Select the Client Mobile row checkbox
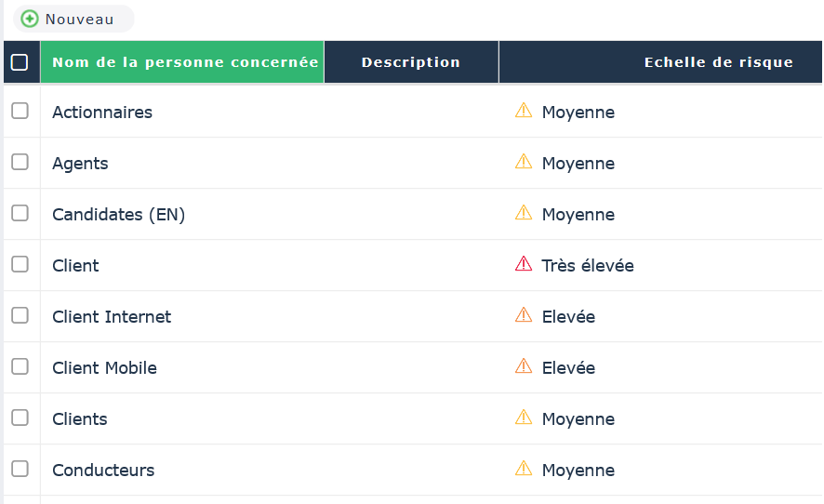The image size is (824, 504). (20, 366)
